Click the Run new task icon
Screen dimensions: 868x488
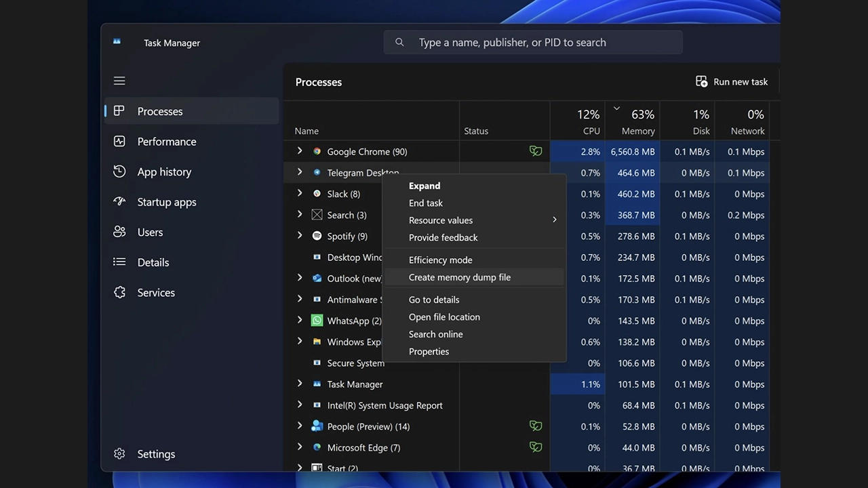(x=702, y=81)
